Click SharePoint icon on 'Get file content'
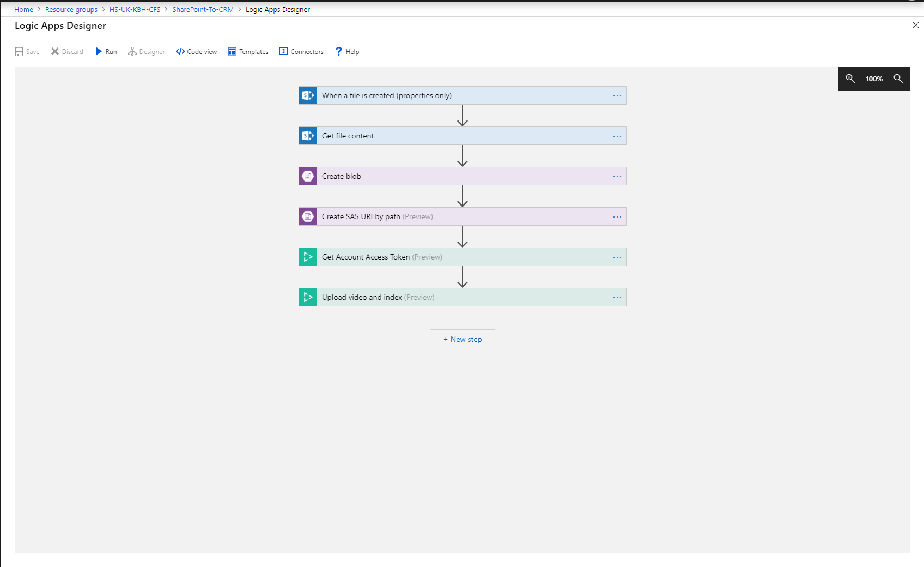 [x=308, y=136]
